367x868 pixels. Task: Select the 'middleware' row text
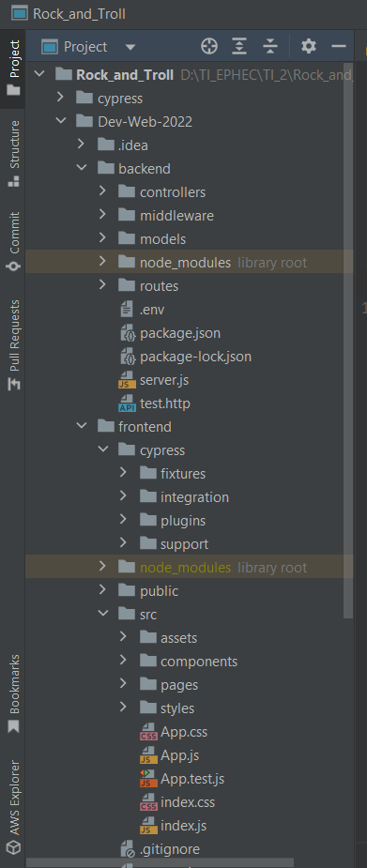point(177,215)
